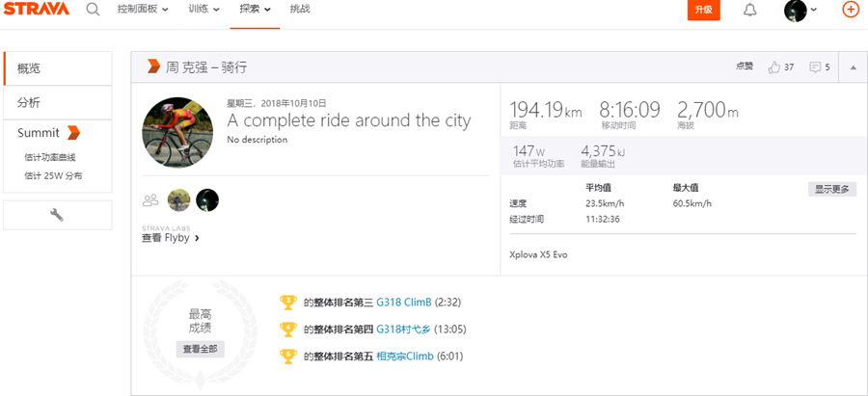
Task: Open 估计功率曲线 link
Action: click(x=50, y=158)
